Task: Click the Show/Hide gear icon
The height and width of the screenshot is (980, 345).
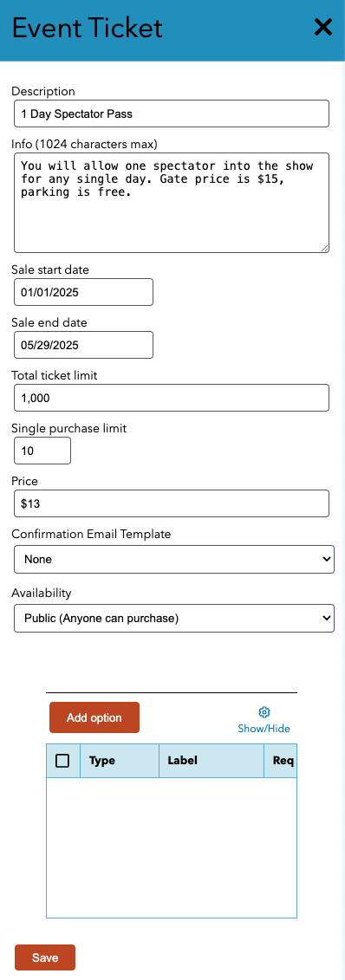Action: tap(264, 712)
